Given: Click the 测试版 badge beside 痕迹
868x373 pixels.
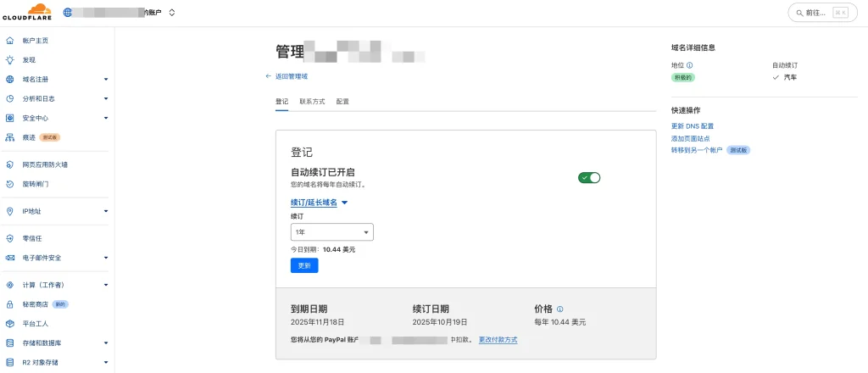Looking at the screenshot, I should 49,137.
